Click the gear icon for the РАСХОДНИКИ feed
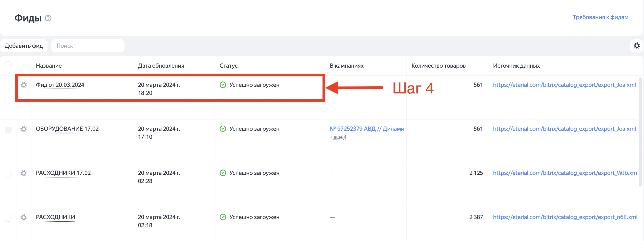The image size is (644, 241). point(24,218)
